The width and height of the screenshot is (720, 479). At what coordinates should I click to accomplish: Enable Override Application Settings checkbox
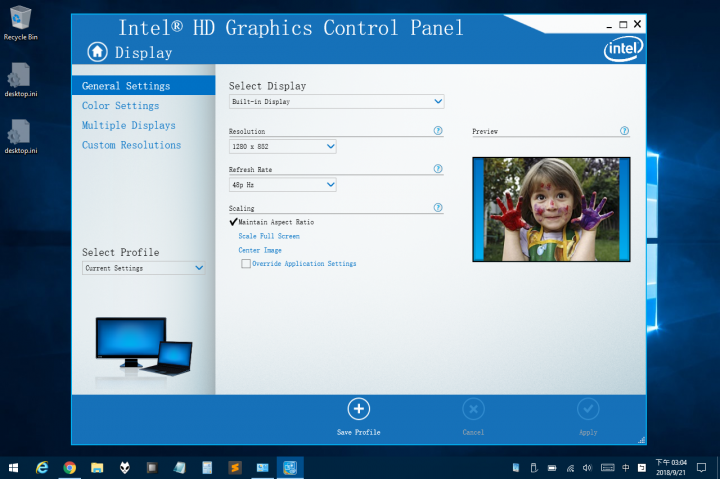pyautogui.click(x=246, y=264)
